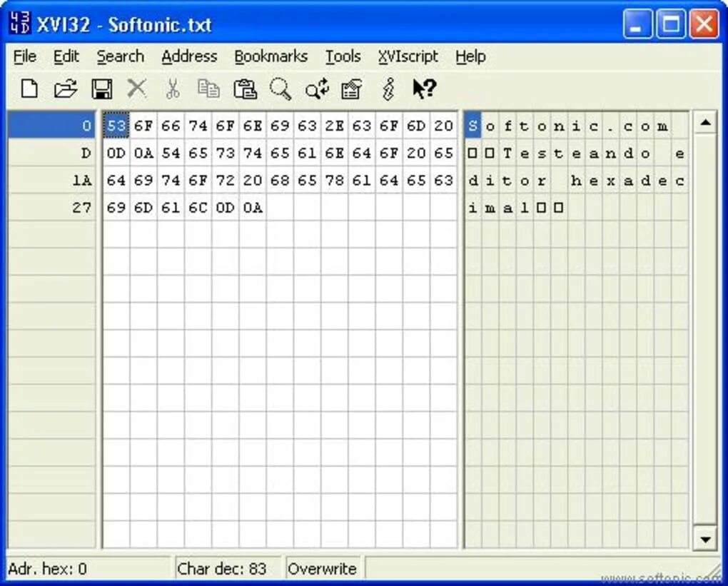Select hex byte 6C in row 27
This screenshot has width=728, height=586.
click(198, 208)
